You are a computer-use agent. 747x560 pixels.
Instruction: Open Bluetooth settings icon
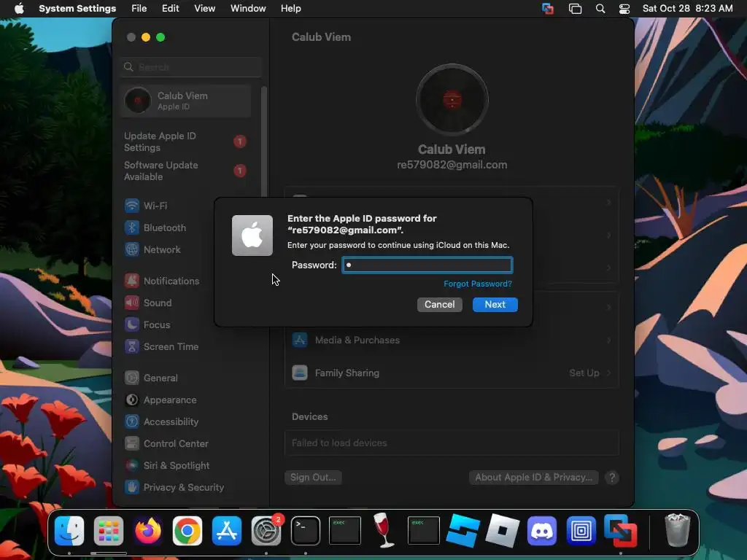point(132,227)
